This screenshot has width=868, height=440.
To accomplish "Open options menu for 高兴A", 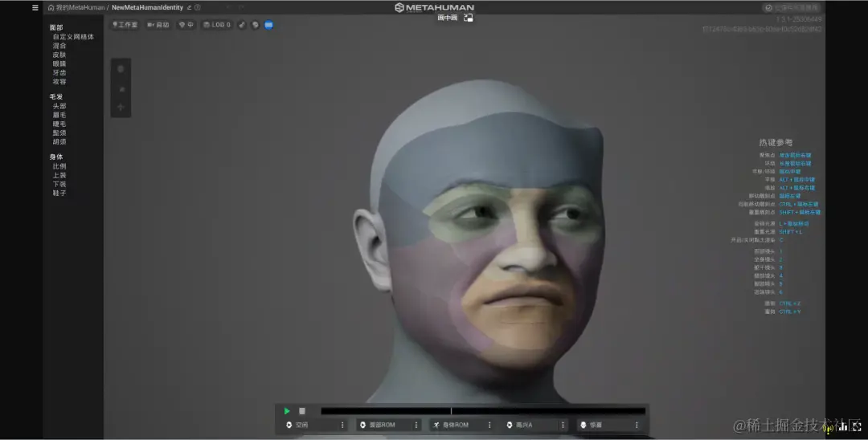I will [563, 425].
